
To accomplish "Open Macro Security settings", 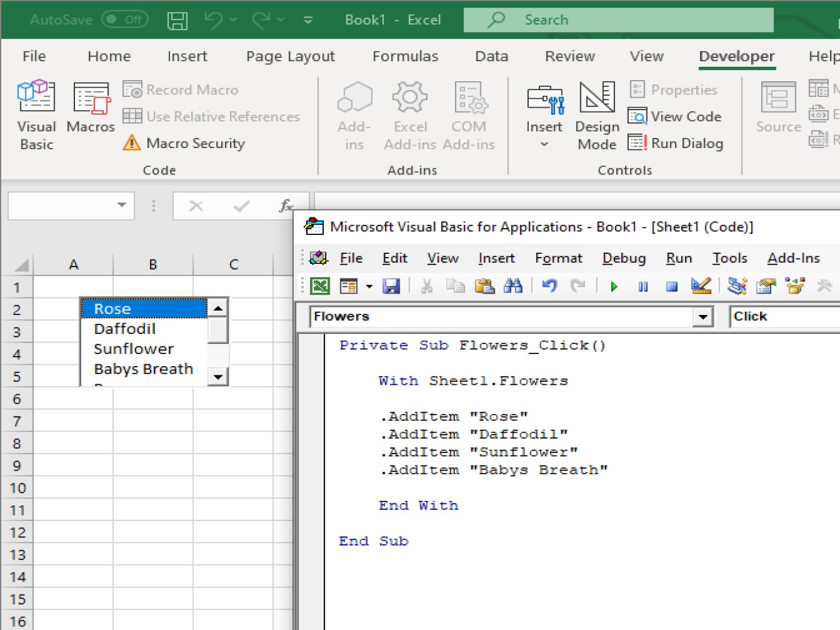I will coord(184,143).
